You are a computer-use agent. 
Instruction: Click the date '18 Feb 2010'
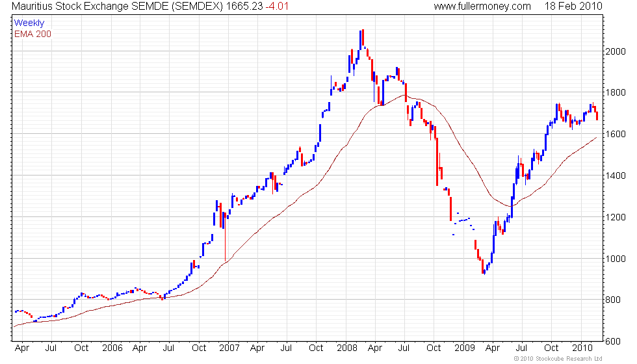(x=573, y=6)
